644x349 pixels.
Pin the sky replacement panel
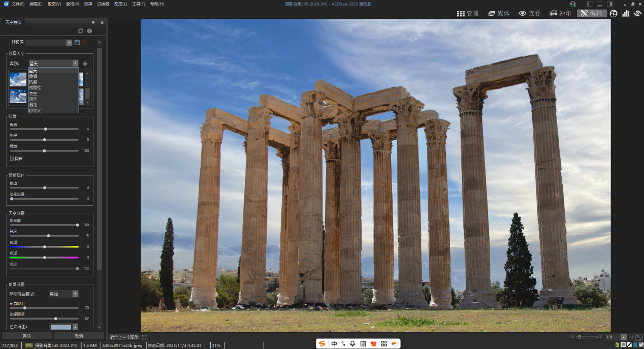[93, 22]
